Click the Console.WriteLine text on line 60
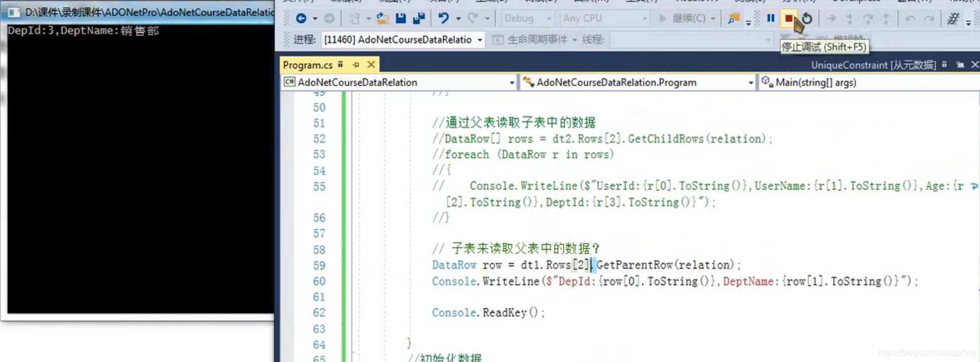 click(x=485, y=281)
